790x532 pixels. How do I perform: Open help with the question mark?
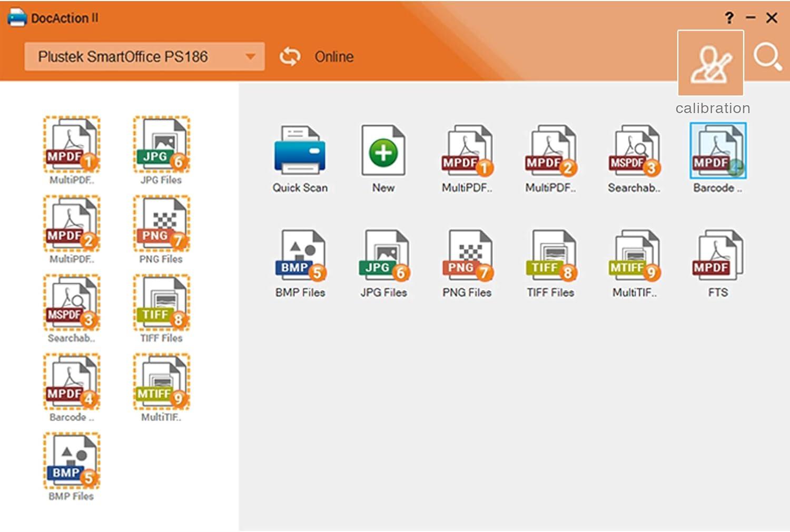click(x=729, y=18)
